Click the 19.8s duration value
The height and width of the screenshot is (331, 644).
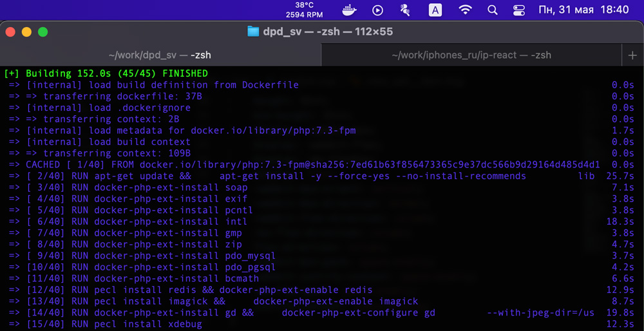620,312
